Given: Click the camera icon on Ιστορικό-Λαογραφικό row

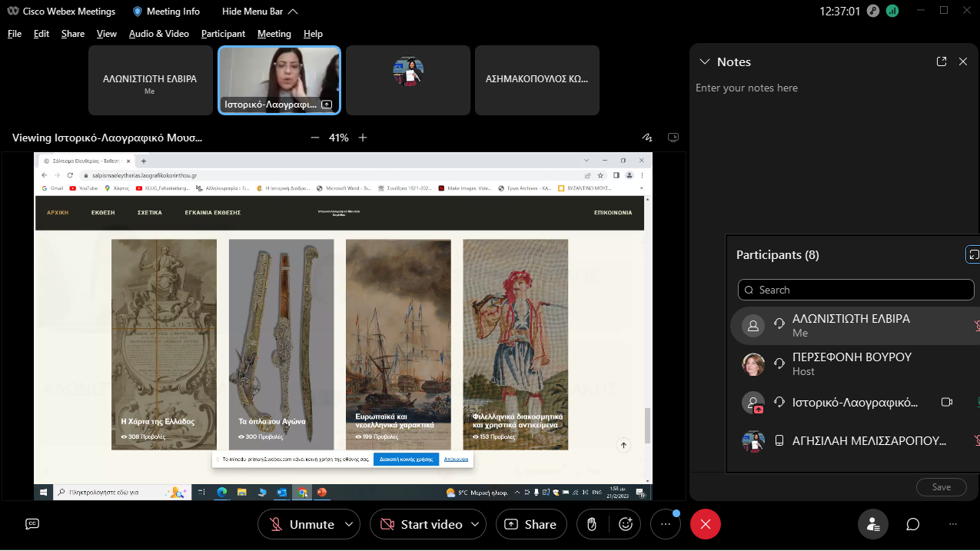Looking at the screenshot, I should 947,403.
